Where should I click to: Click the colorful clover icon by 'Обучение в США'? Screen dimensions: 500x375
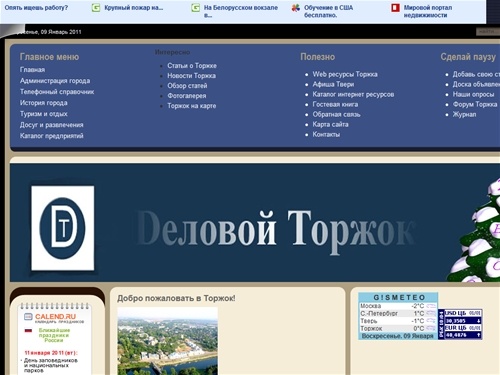tap(296, 8)
